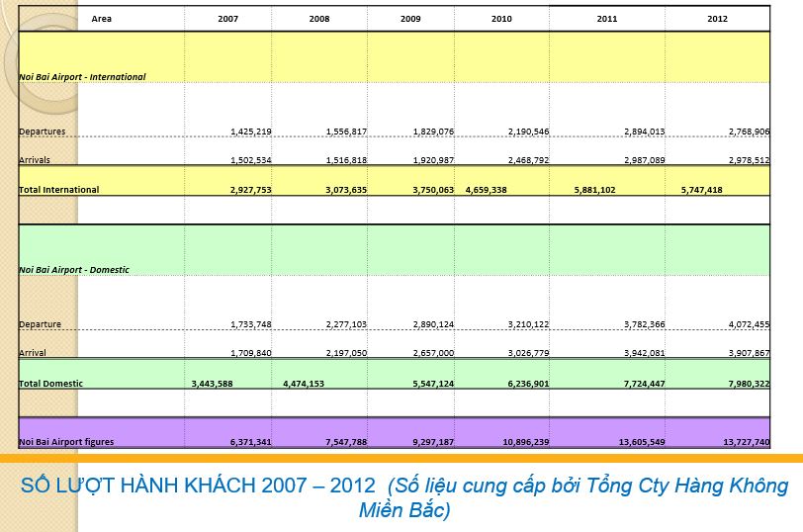Click the airport figure 10,896,239
This screenshot has width=803, height=532.
pos(526,442)
